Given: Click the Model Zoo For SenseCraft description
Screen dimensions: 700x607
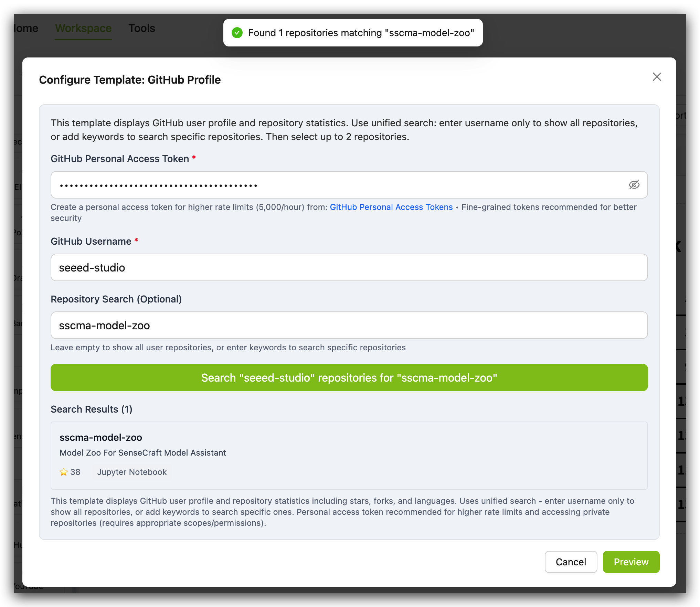Looking at the screenshot, I should (x=143, y=452).
